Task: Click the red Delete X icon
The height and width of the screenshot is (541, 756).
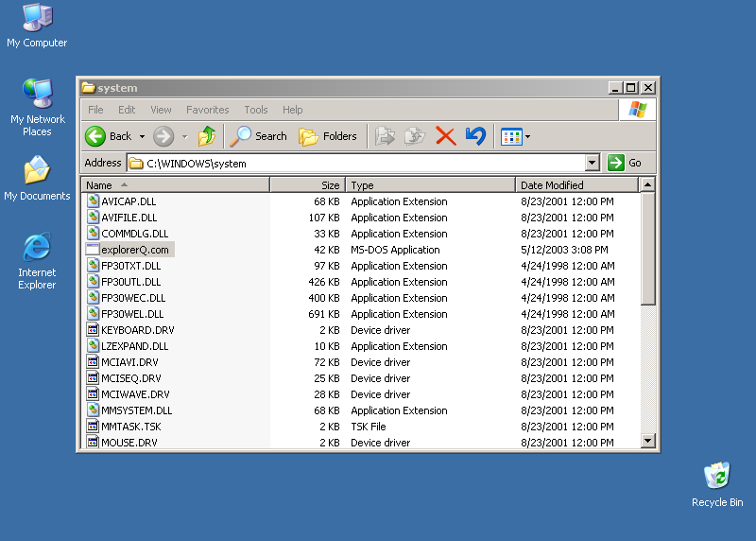Action: [445, 136]
